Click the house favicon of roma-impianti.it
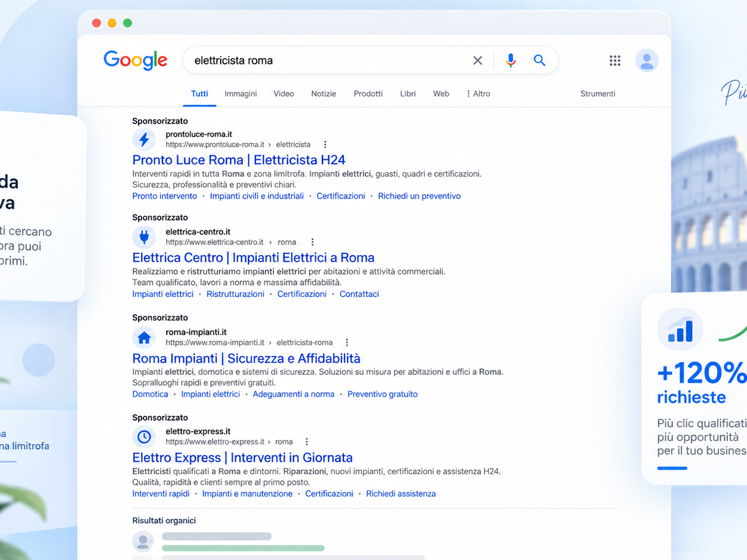 (x=144, y=337)
